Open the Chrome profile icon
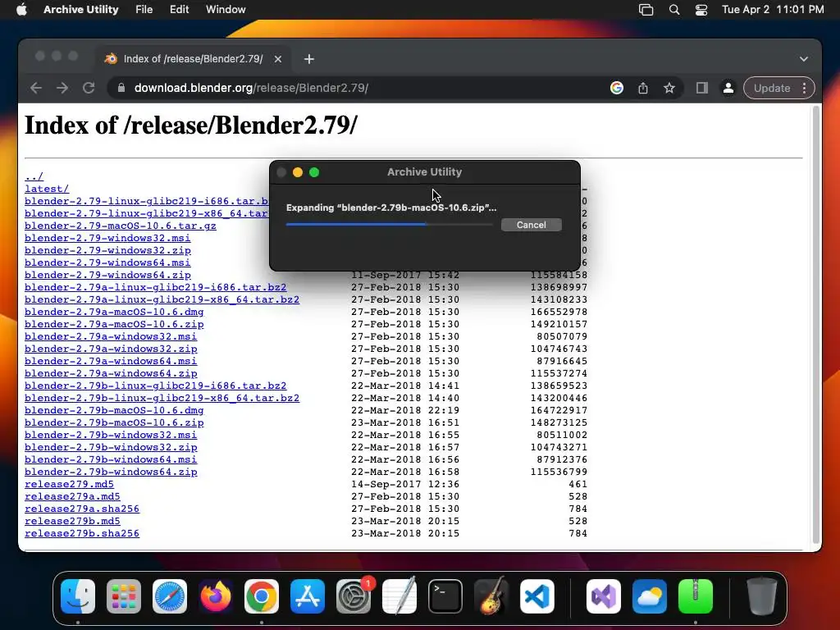Image resolution: width=840 pixels, height=630 pixels. click(728, 88)
